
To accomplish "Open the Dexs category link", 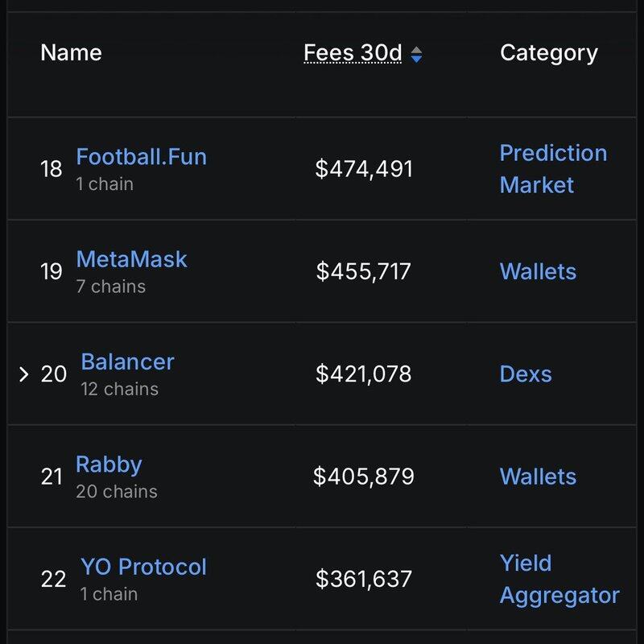I will [526, 374].
